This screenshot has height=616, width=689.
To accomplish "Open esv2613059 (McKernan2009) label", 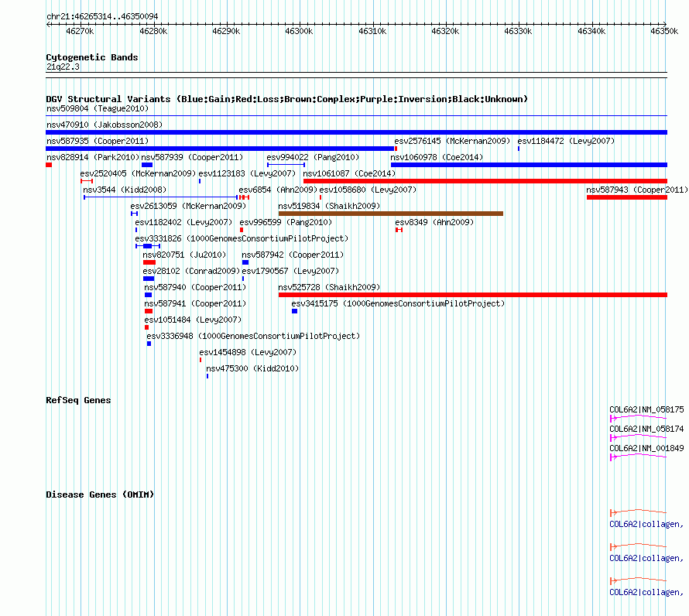I will point(188,206).
